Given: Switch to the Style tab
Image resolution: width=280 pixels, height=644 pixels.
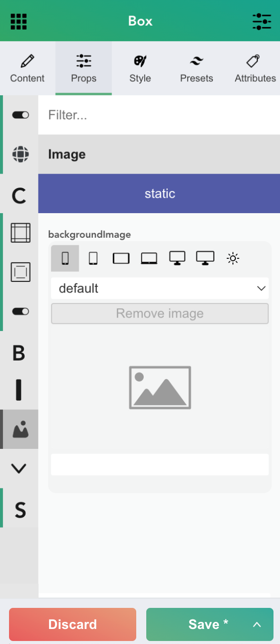Looking at the screenshot, I should click(x=140, y=69).
